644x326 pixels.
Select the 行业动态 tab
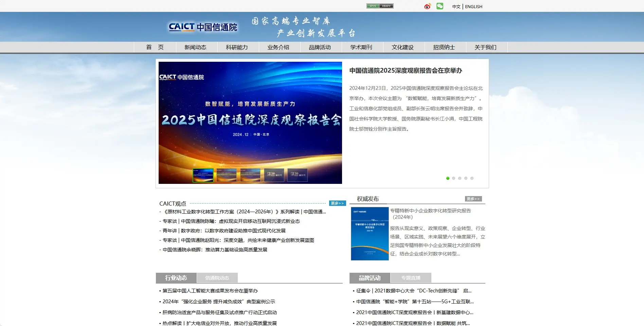pos(176,277)
